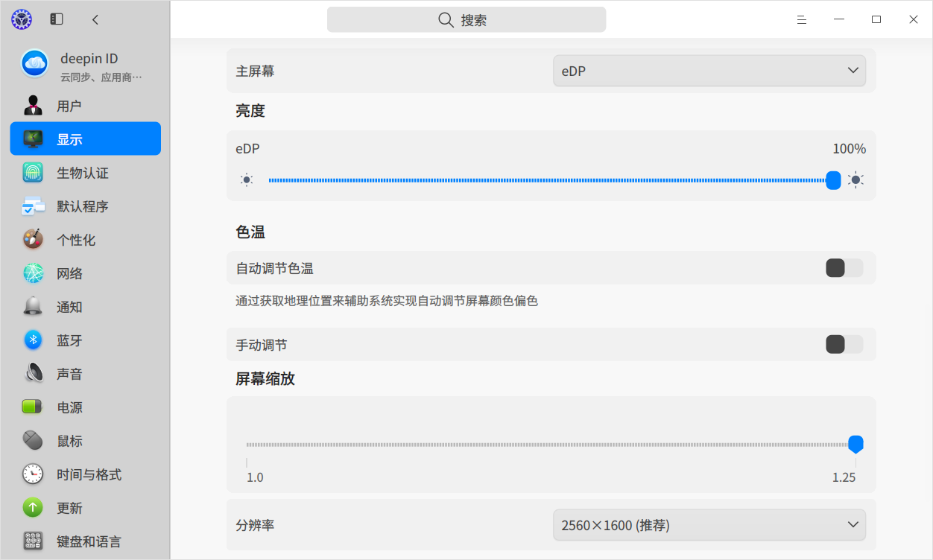The width and height of the screenshot is (933, 560).
Task: Click the 屏幕缩放 section heading
Action: [265, 378]
